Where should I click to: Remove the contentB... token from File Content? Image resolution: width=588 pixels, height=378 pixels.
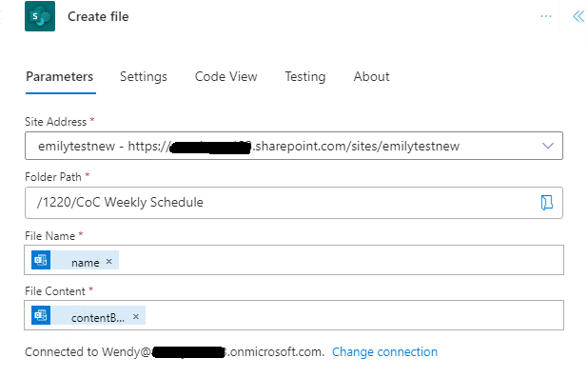click(x=136, y=317)
